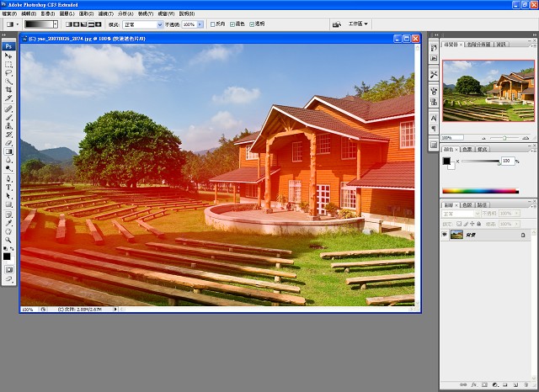Image resolution: width=539 pixels, height=392 pixels.
Task: Click the 背景 layer thumbnail
Action: 457,235
